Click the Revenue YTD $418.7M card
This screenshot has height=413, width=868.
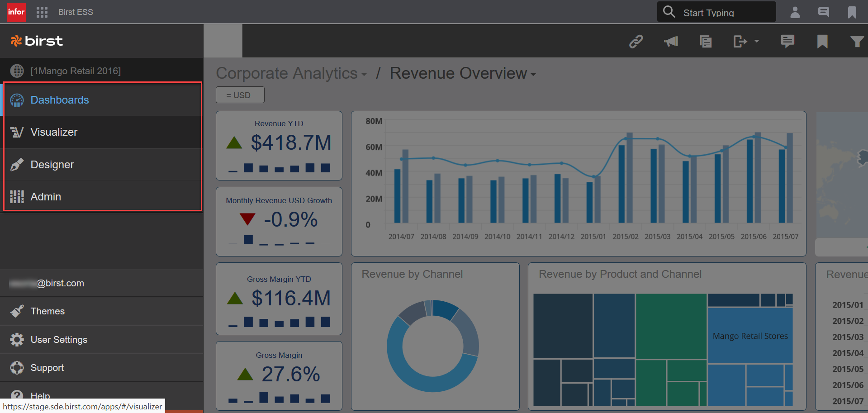pos(279,146)
